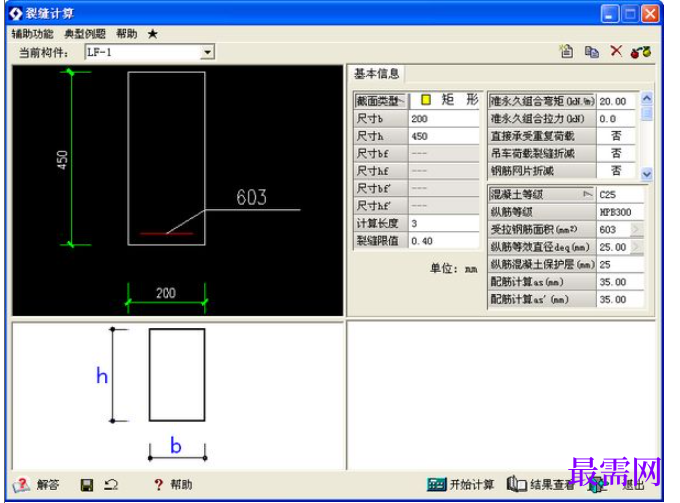680x503 pixels.
Task: Click the concrete grade value C25
Action: pos(620,195)
